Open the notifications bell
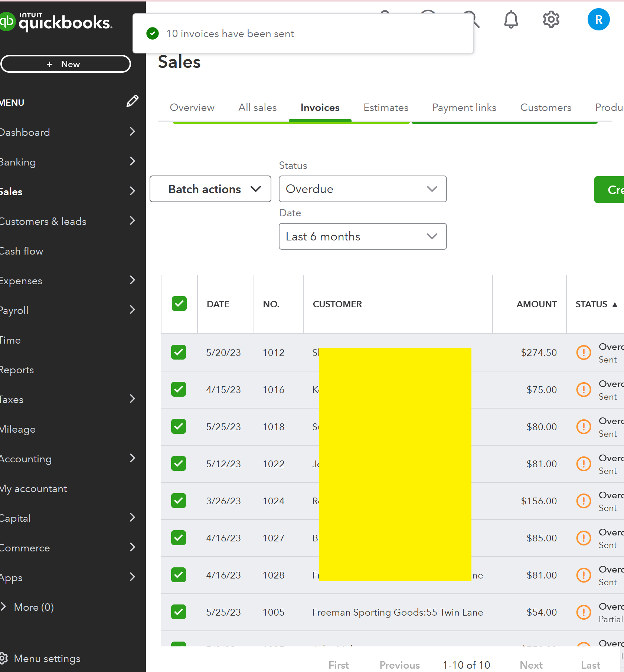Image resolution: width=624 pixels, height=672 pixels. [x=511, y=19]
